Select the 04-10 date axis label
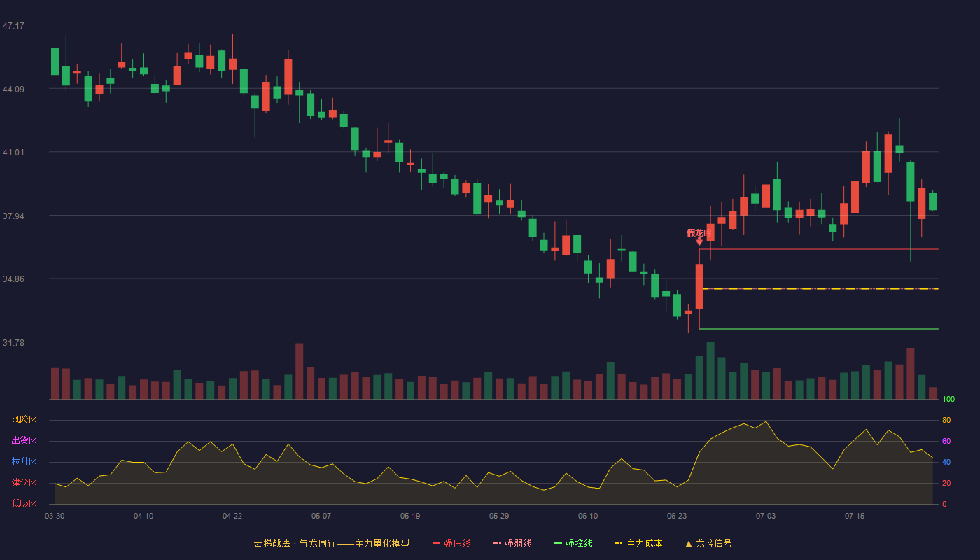 click(x=143, y=516)
